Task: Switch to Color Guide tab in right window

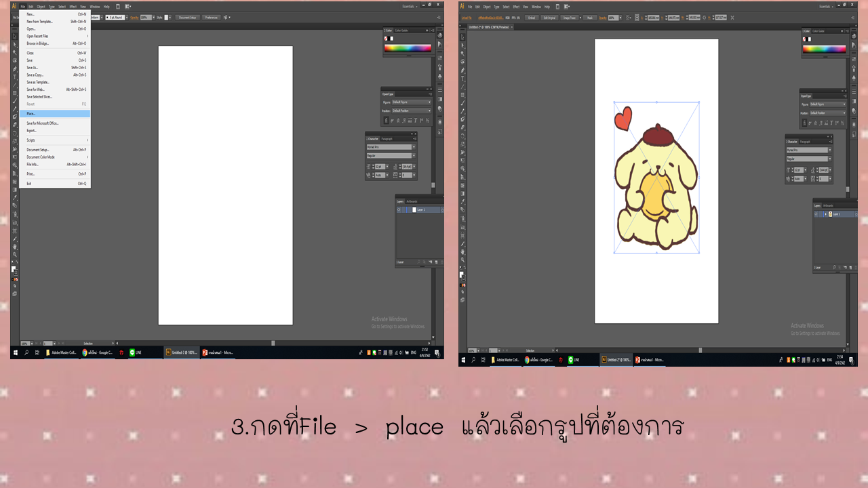Action: pos(818,31)
